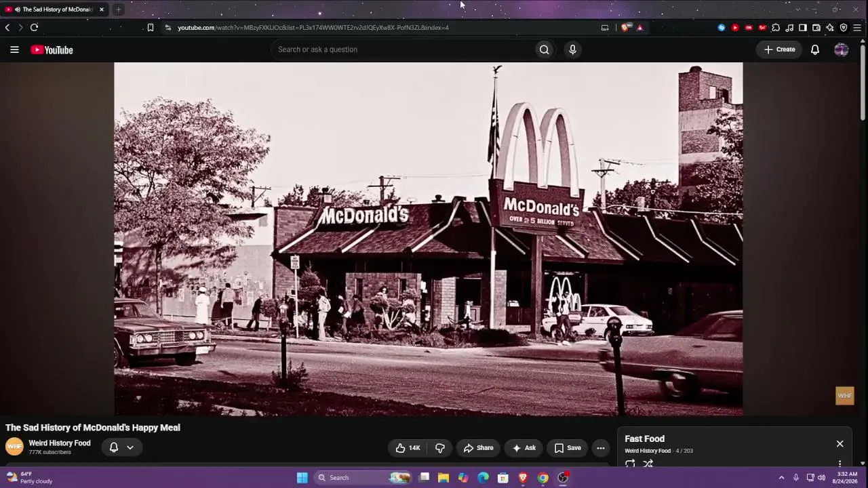Viewport: 868px width, 488px height.
Task: Open the YouTube guide hamburger menu
Action: [x=14, y=49]
